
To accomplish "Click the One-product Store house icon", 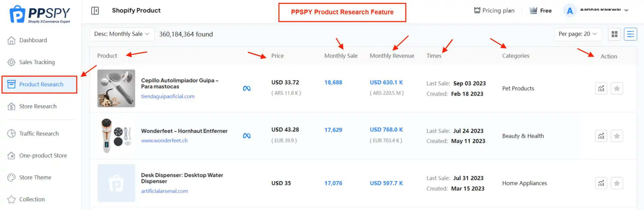I will pos(11,156).
